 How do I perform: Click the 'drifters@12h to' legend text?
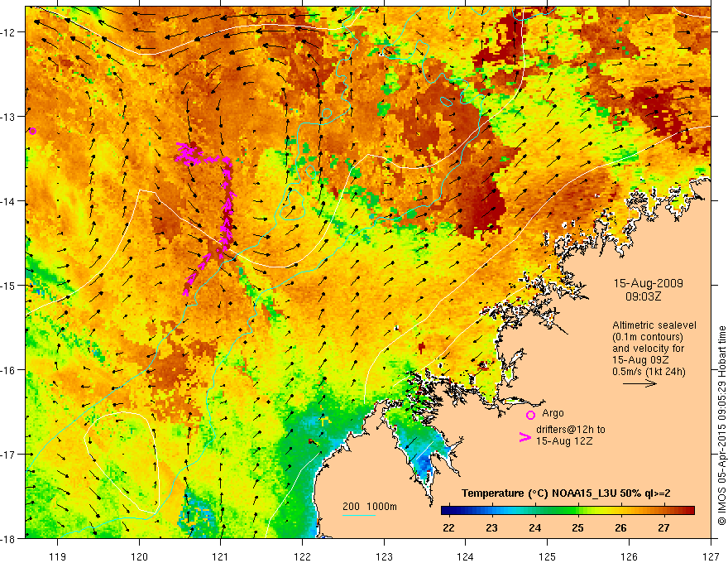tap(571, 430)
